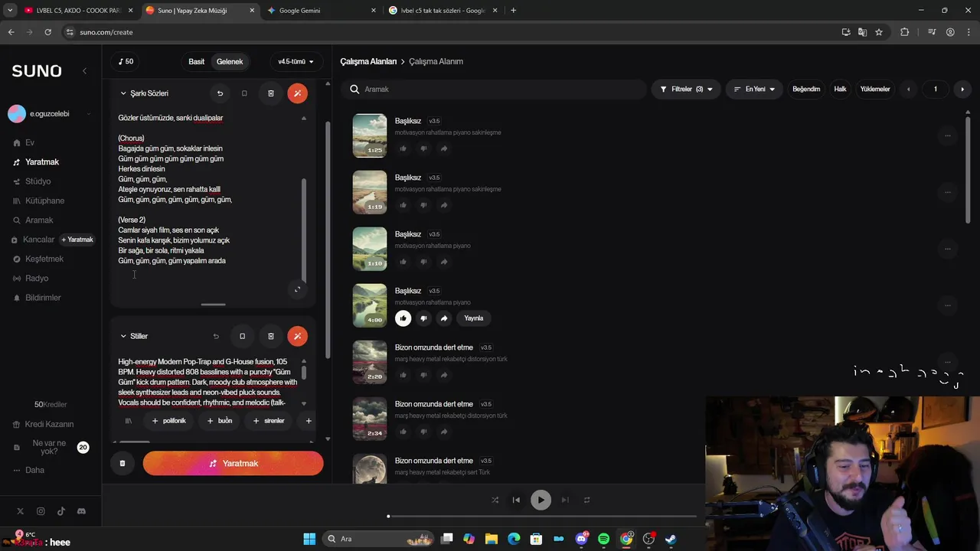
Task: Share the 2:20 Bizon omzunda dert etme track
Action: pos(444,375)
